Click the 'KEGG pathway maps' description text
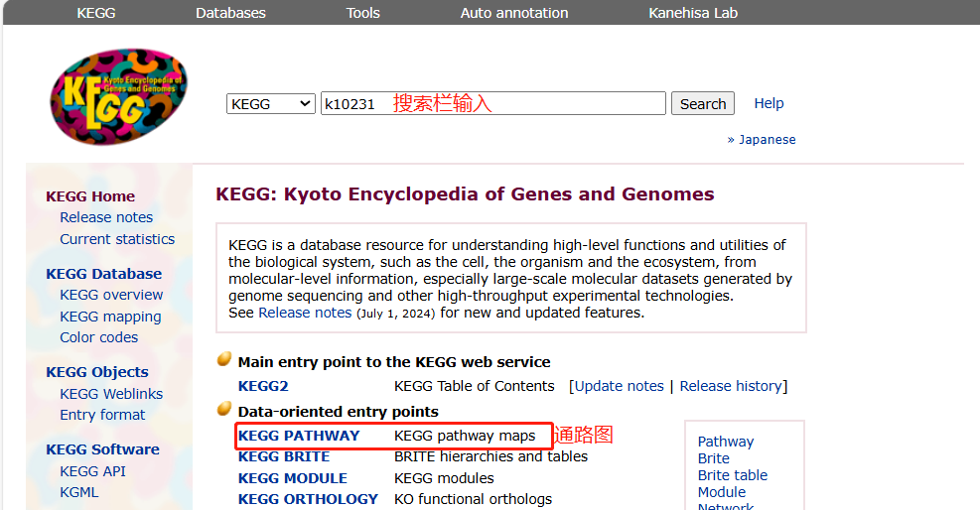This screenshot has width=980, height=510. click(x=465, y=436)
